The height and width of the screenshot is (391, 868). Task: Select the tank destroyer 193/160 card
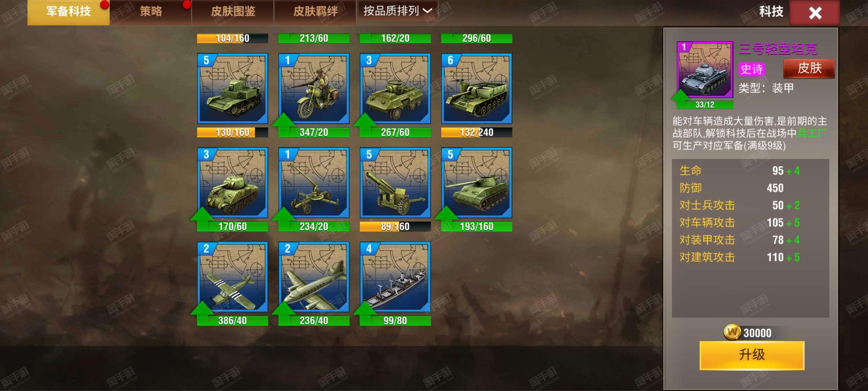pos(477,183)
